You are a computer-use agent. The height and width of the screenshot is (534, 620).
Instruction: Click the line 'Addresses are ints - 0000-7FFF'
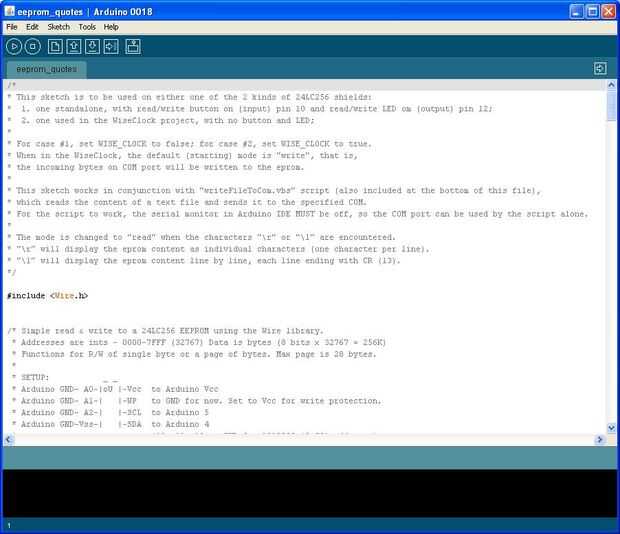point(198,342)
